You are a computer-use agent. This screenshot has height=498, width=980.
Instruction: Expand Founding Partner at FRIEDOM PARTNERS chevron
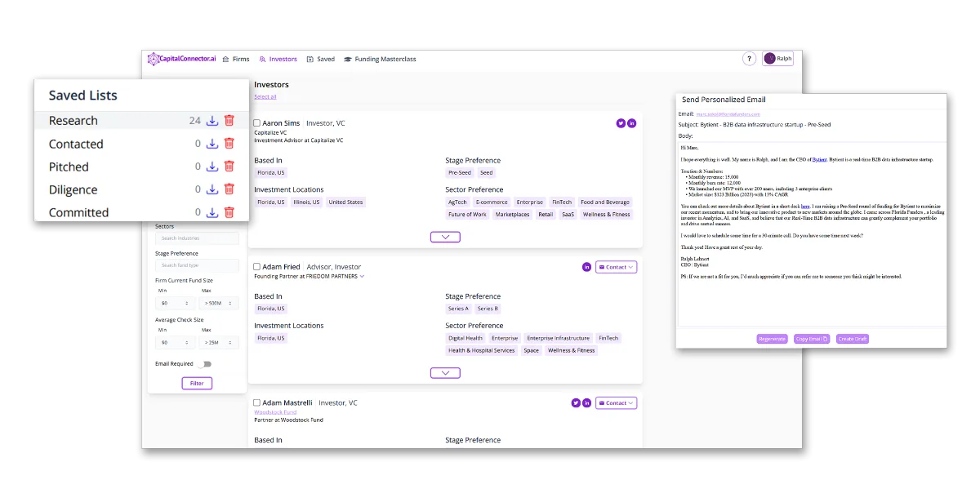click(362, 277)
